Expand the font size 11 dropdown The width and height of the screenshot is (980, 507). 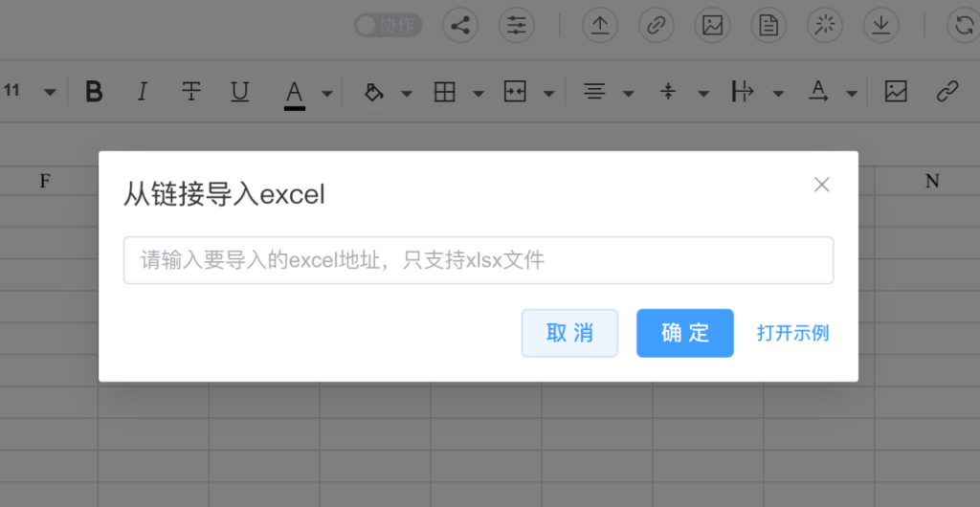click(x=50, y=93)
